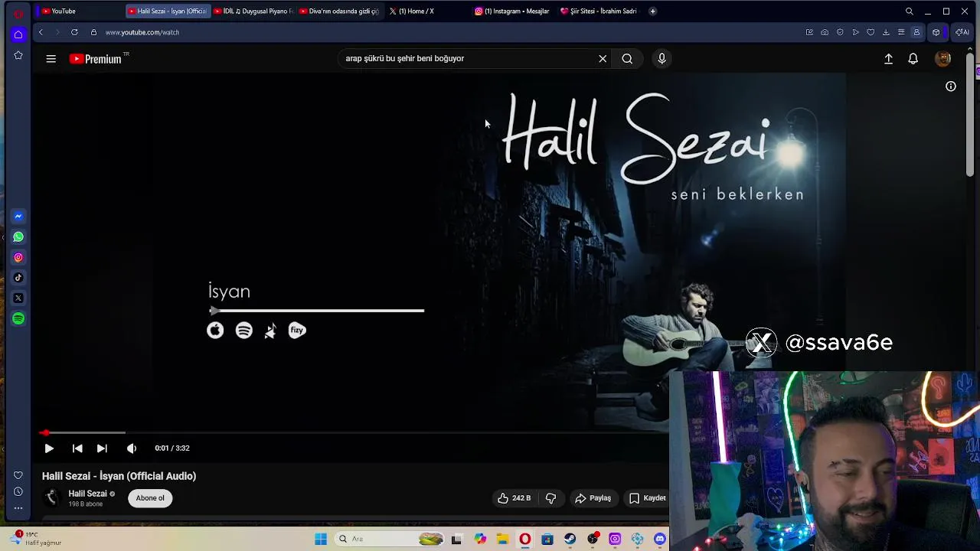Open Spotify in the Opera sidebar

(x=18, y=318)
